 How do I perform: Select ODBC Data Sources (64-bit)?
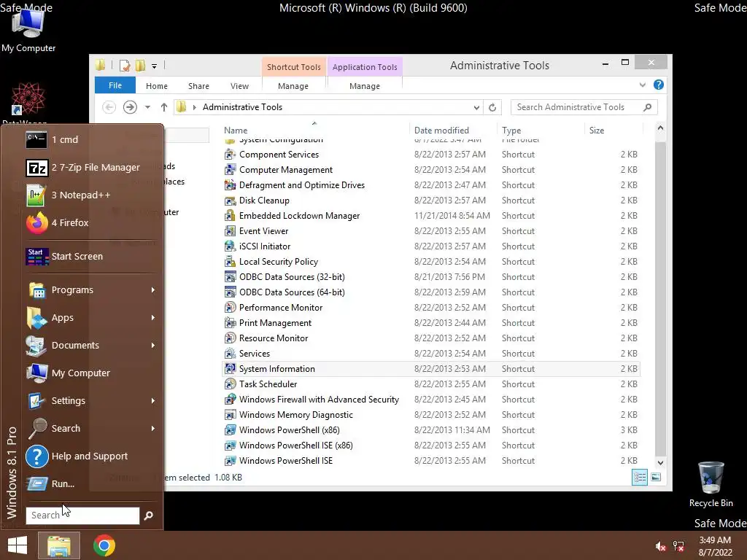point(431,292)
